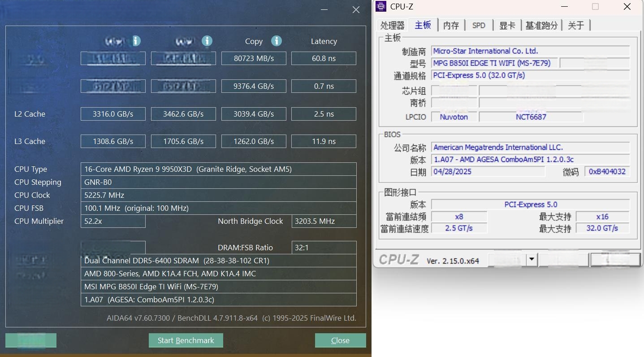Click the current link speed 2.5 GT/s
This screenshot has width=644, height=357.
pos(459,228)
